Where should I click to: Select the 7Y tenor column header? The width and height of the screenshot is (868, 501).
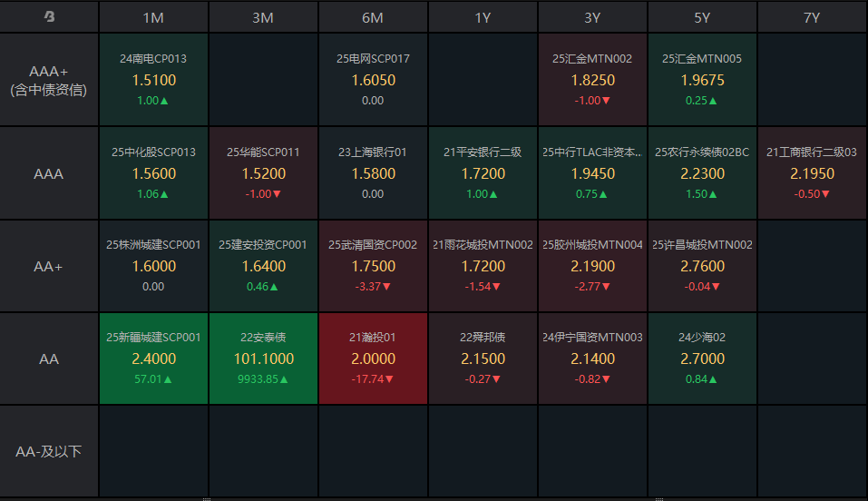(x=812, y=17)
